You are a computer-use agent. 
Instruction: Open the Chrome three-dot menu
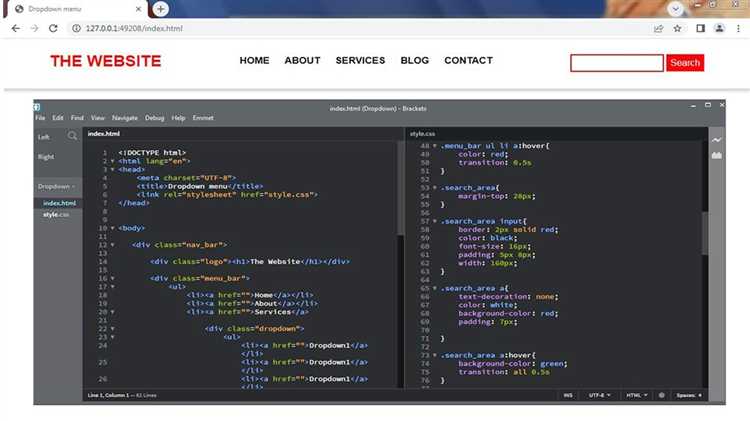(739, 29)
